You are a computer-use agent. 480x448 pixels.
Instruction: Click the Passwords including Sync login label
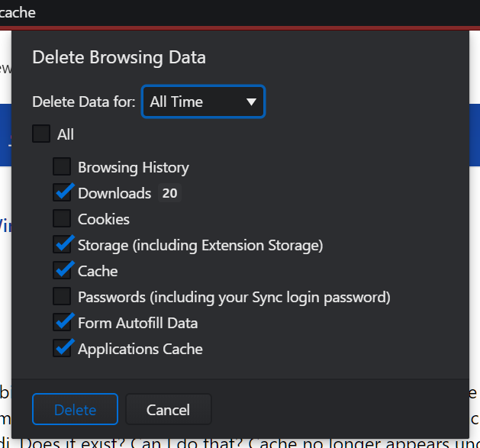click(234, 298)
